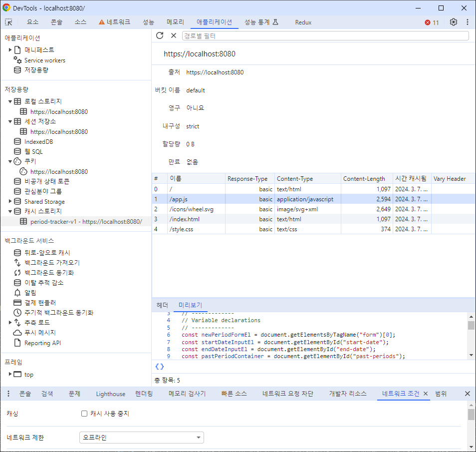Click the cookie icon next to 쿠키
Viewport: 476px width, 452px height.
click(x=17, y=161)
